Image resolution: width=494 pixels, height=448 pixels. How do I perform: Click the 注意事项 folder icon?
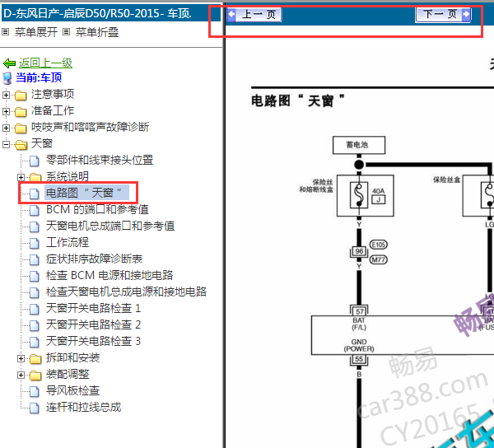[x=21, y=95]
